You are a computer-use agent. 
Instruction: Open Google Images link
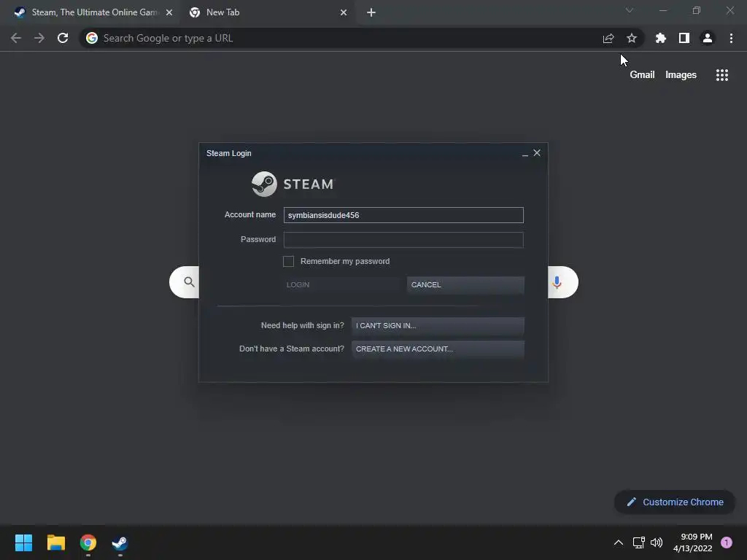tap(681, 75)
